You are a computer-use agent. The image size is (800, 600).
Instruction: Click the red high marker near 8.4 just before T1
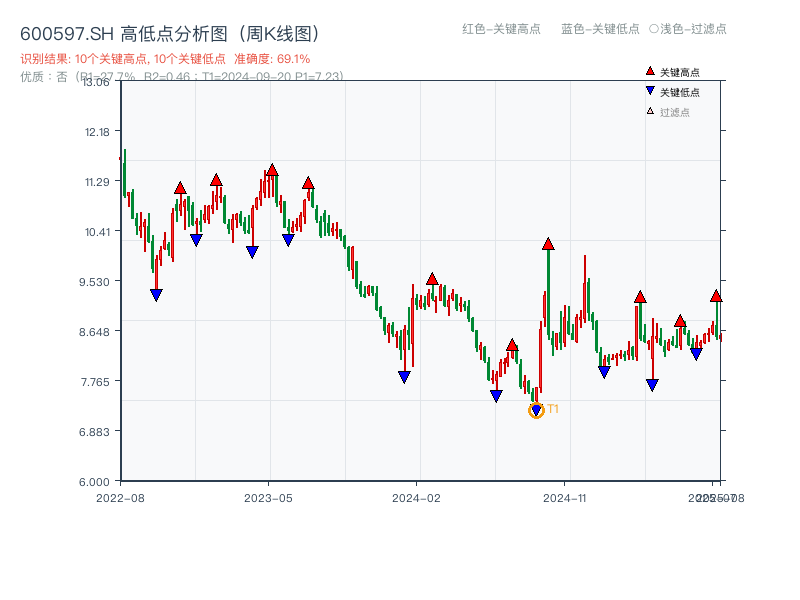click(512, 345)
